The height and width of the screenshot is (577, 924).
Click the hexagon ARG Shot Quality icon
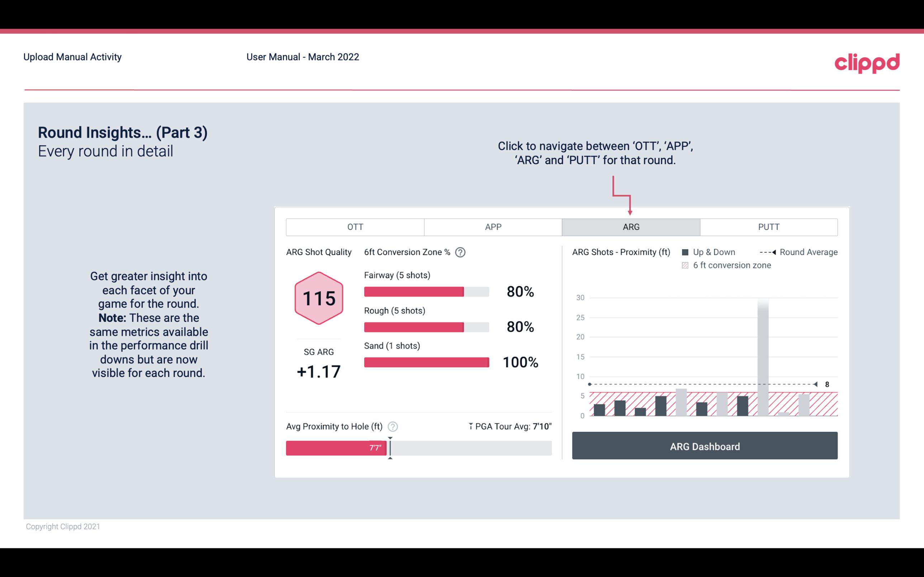319,299
